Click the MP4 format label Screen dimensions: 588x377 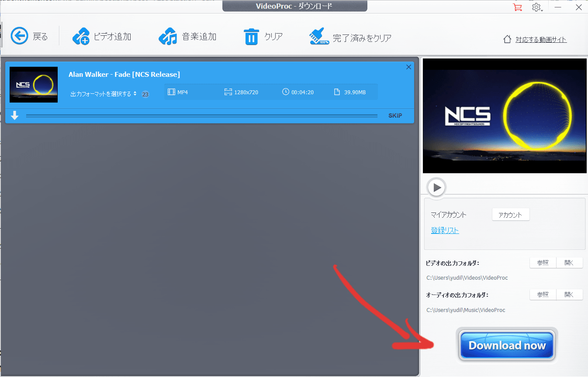183,92
